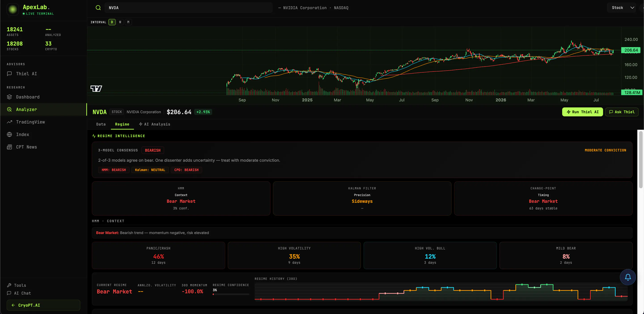Click the Thiel AI chat bubble icon

9,74
